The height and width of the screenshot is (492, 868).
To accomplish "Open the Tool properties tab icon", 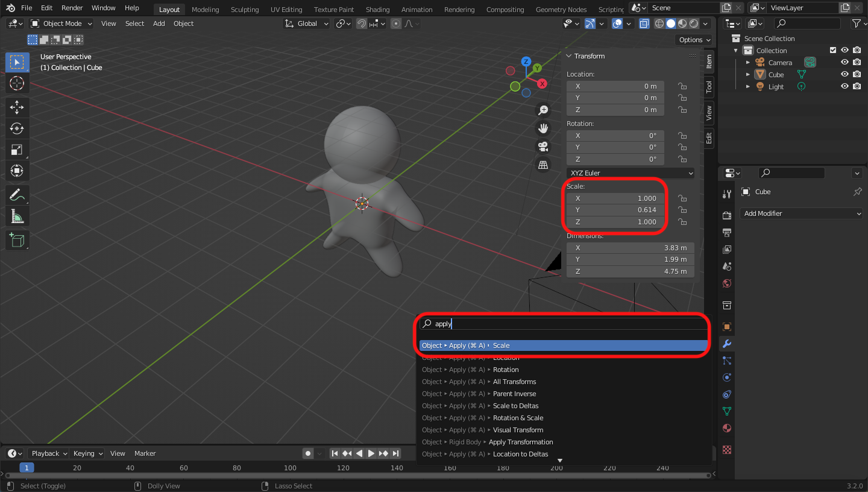I will (x=727, y=194).
